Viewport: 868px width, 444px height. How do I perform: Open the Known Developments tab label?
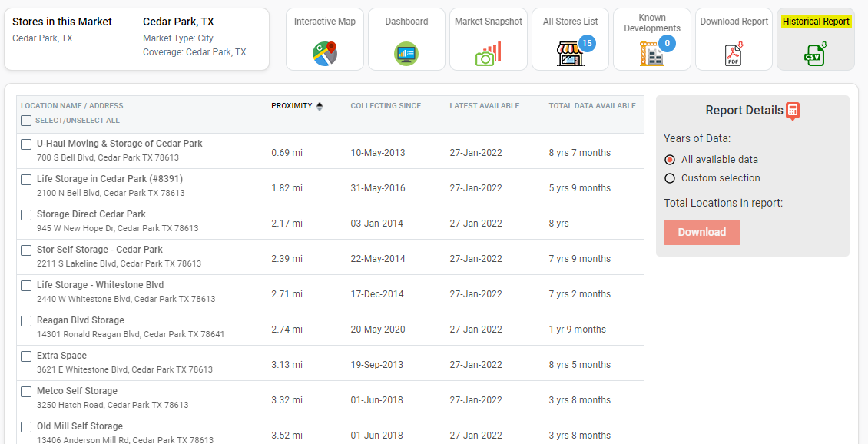click(x=652, y=23)
